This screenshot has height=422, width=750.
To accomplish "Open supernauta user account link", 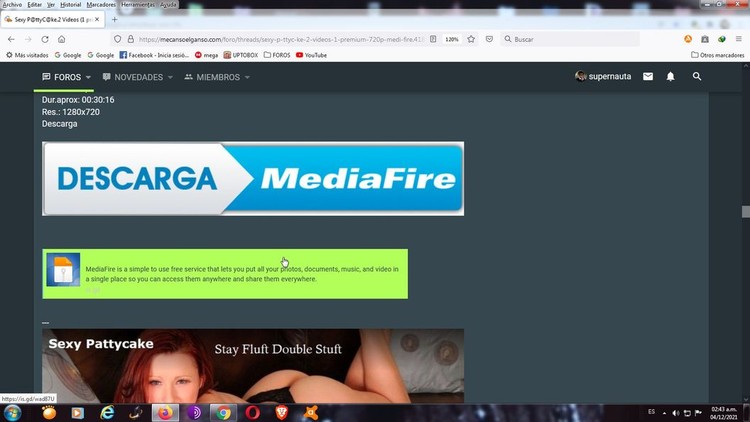I will [x=603, y=77].
